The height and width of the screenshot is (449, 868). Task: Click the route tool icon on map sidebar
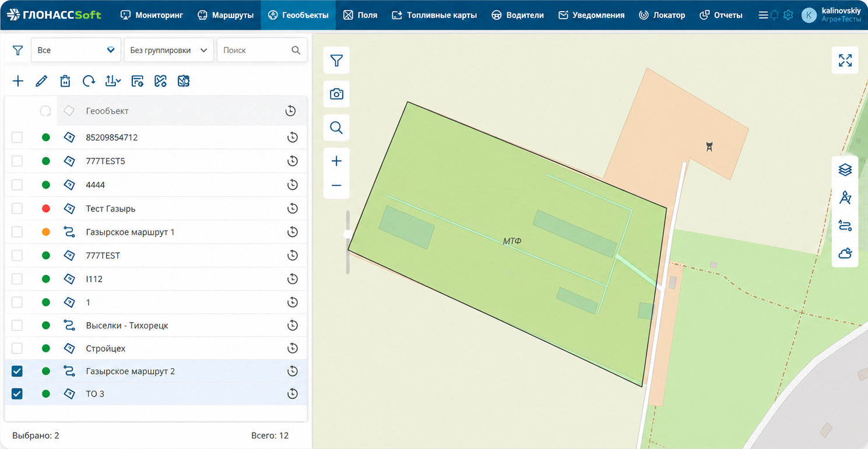[845, 225]
